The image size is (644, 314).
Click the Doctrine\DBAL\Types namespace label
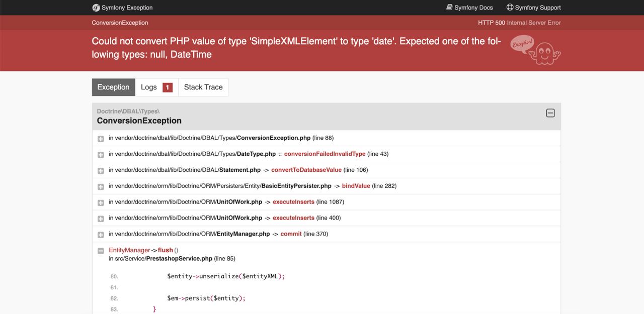pos(128,111)
